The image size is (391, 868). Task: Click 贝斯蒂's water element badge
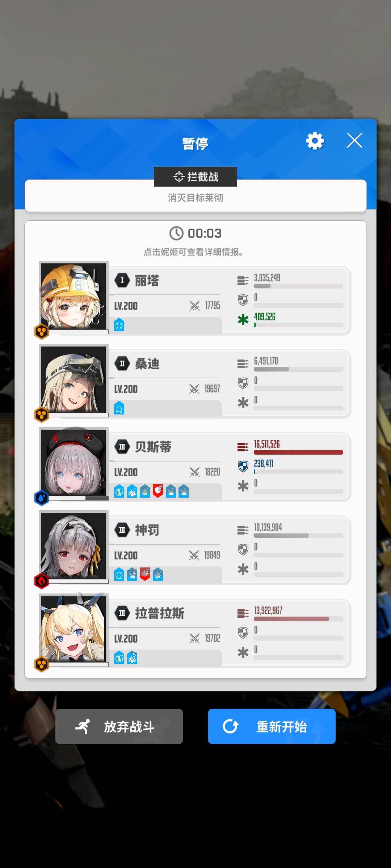pyautogui.click(x=41, y=498)
